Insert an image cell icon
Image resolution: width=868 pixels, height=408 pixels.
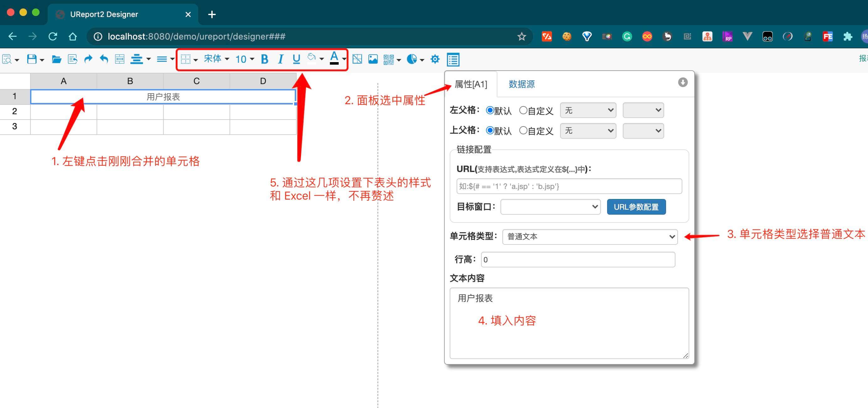pyautogui.click(x=373, y=59)
